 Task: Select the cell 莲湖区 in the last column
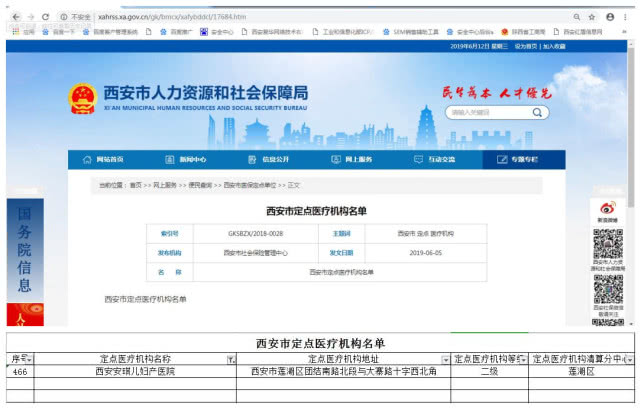[581, 372]
